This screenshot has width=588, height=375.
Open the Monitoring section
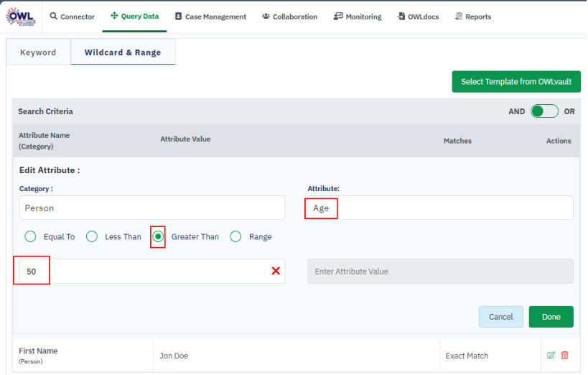[x=358, y=17]
